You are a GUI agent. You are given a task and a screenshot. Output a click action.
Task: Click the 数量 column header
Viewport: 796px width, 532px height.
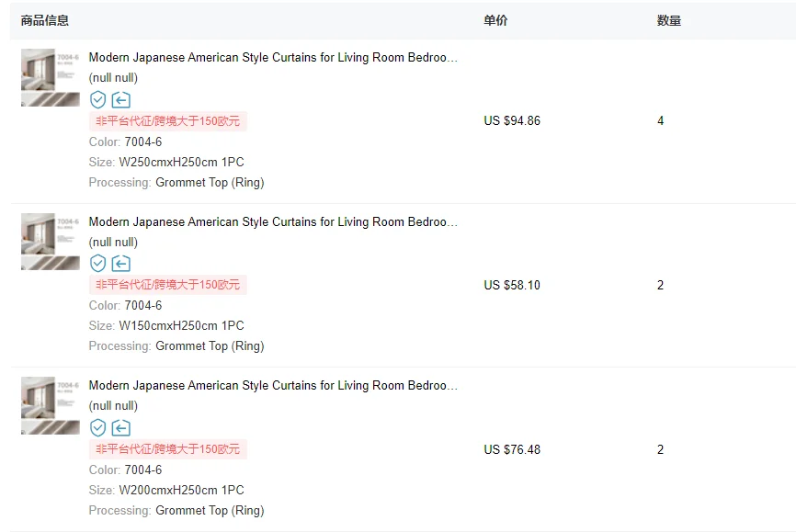tap(669, 20)
